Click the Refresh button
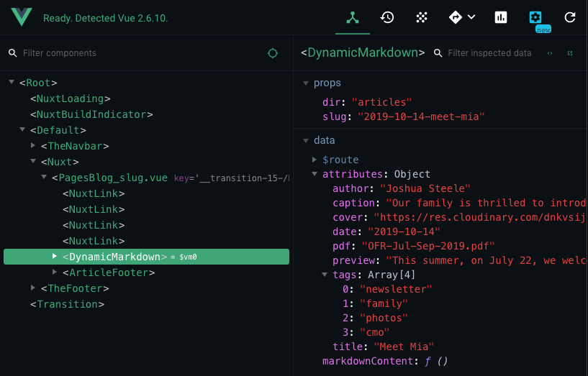Image resolution: width=588 pixels, height=376 pixels. click(569, 17)
